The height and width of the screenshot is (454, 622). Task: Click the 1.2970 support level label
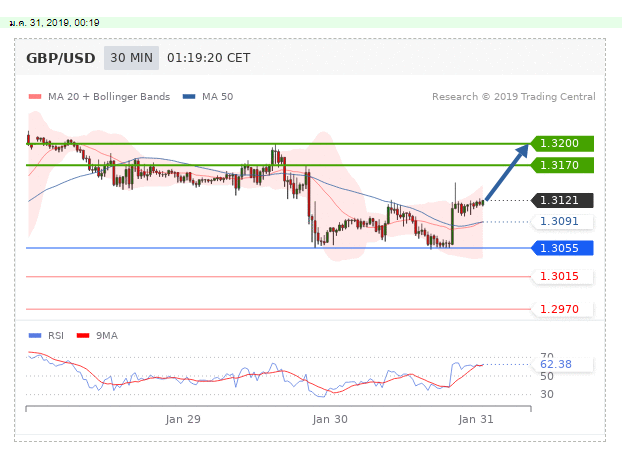[x=562, y=309]
